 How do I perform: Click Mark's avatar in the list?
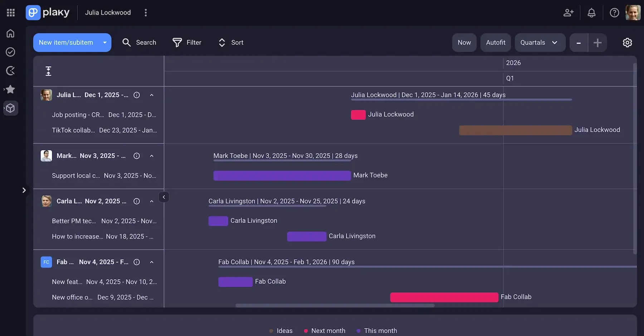click(46, 156)
